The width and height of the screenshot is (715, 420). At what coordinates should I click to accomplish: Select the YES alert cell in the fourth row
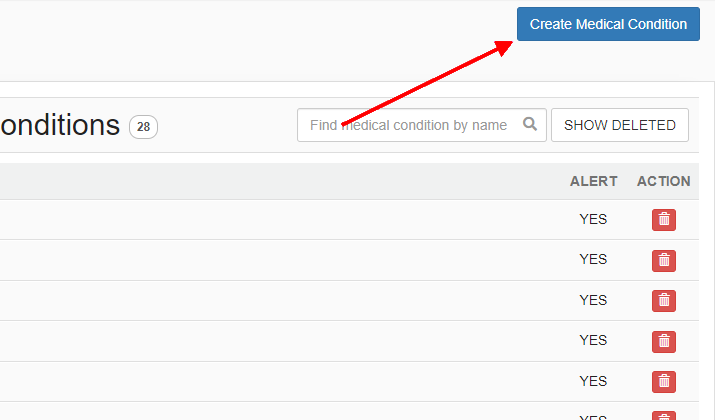pos(593,340)
